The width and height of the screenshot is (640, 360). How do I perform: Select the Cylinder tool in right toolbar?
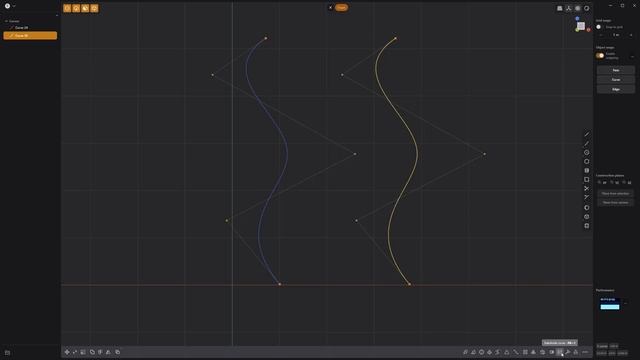(587, 216)
